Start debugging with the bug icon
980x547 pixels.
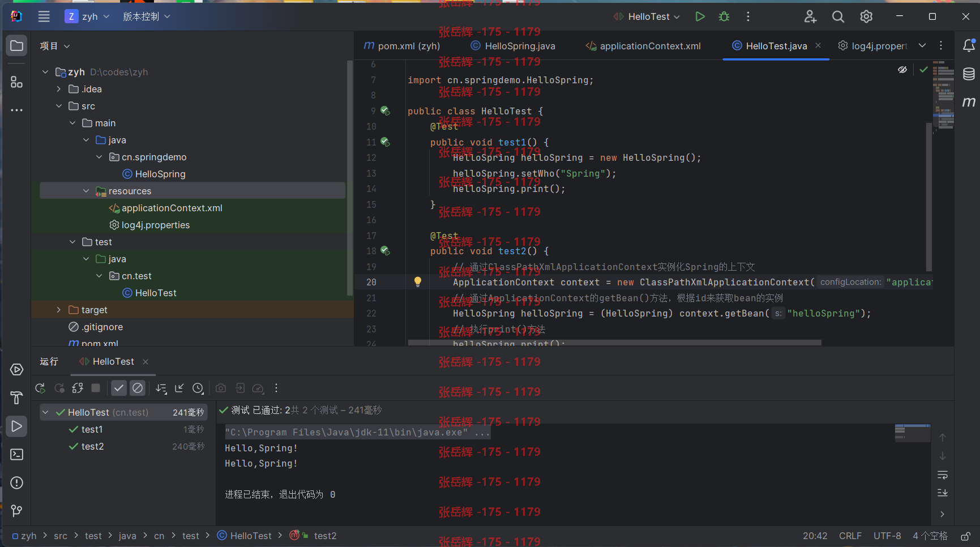coord(724,16)
